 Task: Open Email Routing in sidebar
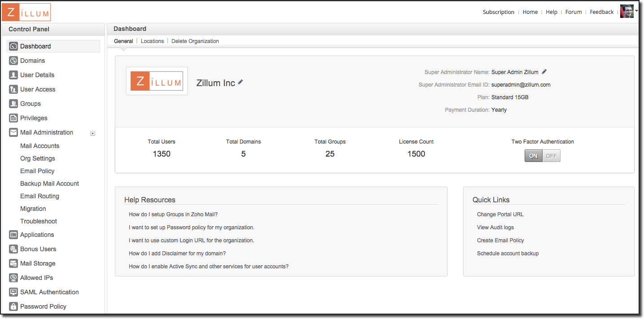[x=39, y=196]
